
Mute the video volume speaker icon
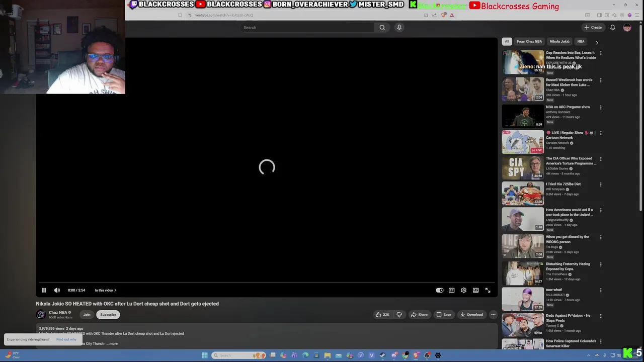click(57, 290)
